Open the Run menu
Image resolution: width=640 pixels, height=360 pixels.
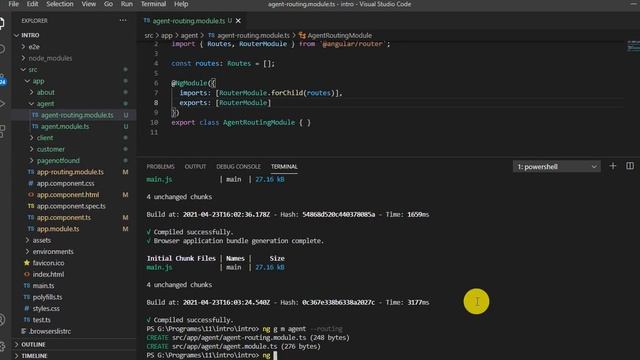(x=127, y=4)
